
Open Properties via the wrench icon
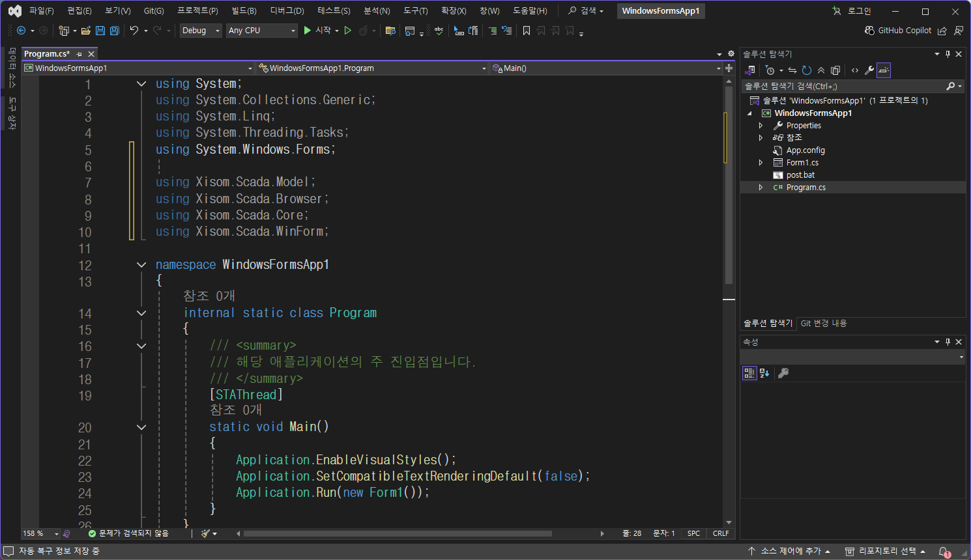(x=869, y=70)
